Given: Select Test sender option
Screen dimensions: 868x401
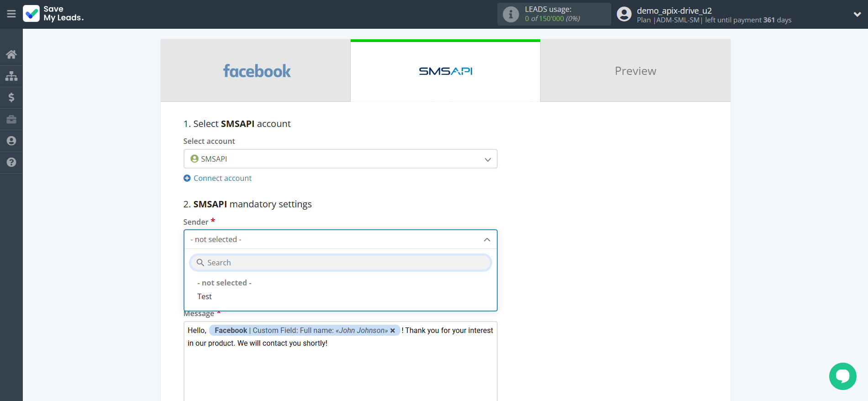Looking at the screenshot, I should [205, 296].
